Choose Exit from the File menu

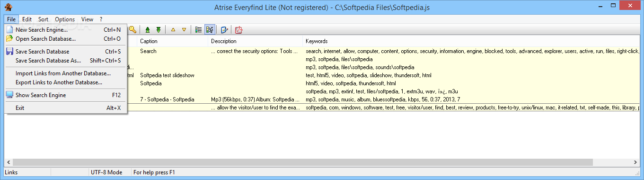click(x=65, y=108)
